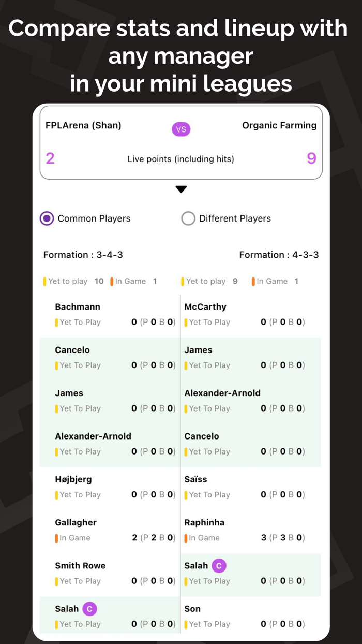The width and height of the screenshot is (362, 644).
Task: Click the live points score 9
Action: coord(312,158)
